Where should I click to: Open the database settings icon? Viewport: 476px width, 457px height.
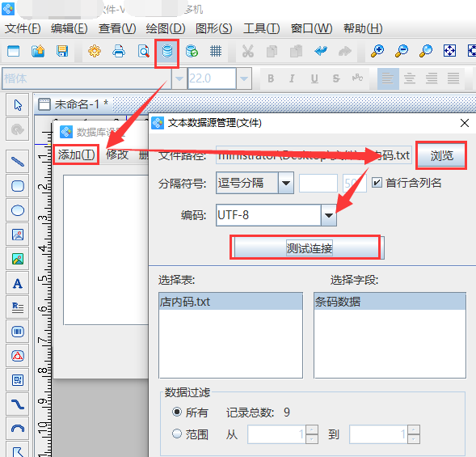pyautogui.click(x=167, y=51)
